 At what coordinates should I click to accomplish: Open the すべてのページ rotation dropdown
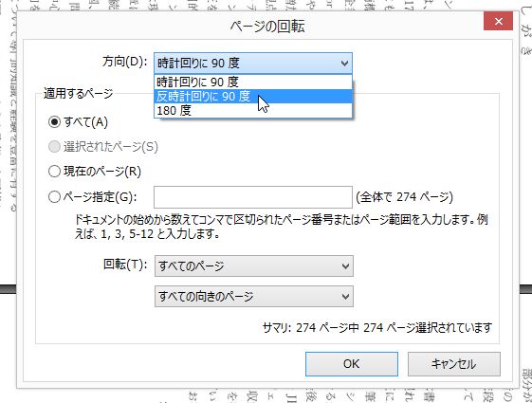254,266
